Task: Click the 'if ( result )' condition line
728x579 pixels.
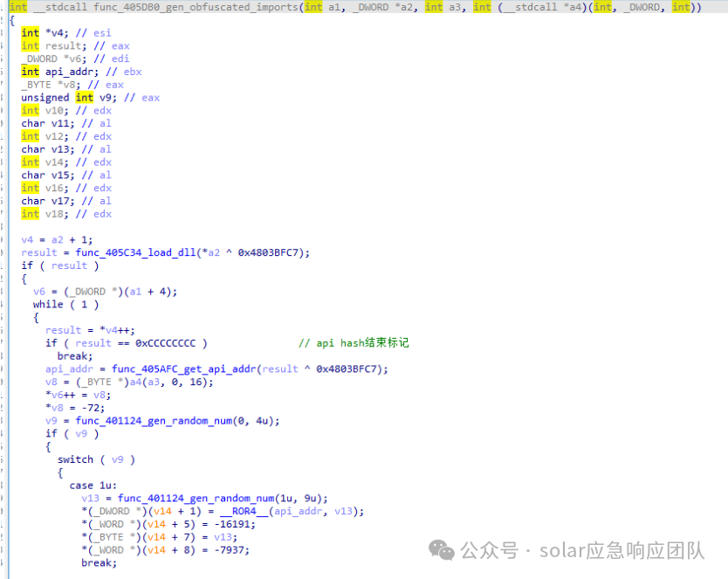Action: 60,265
